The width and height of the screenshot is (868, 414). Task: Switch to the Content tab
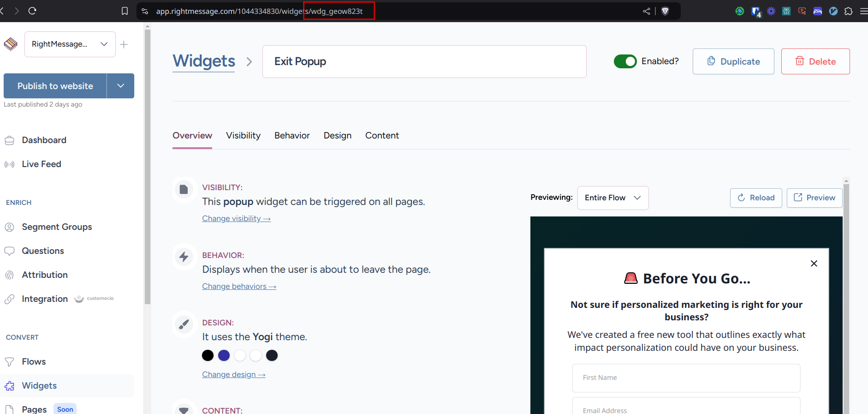point(382,136)
